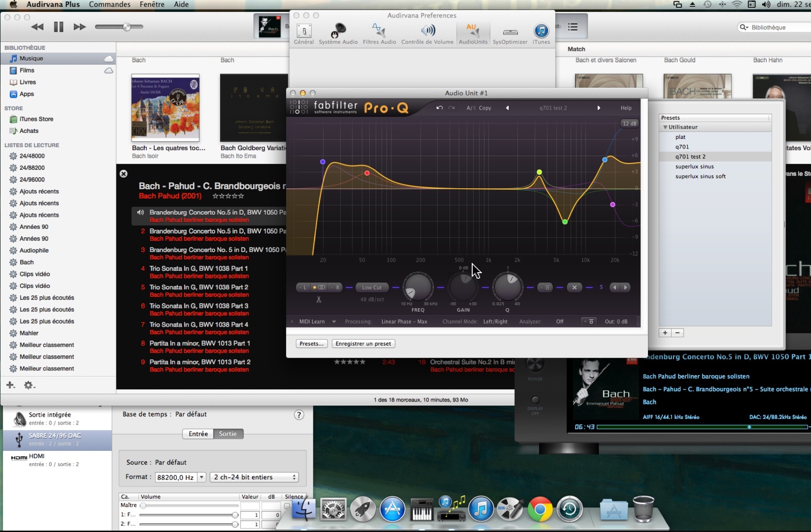Expand the MIDI Learn dropdown arrow
Viewport: 811px width, 532px height.
click(x=334, y=322)
